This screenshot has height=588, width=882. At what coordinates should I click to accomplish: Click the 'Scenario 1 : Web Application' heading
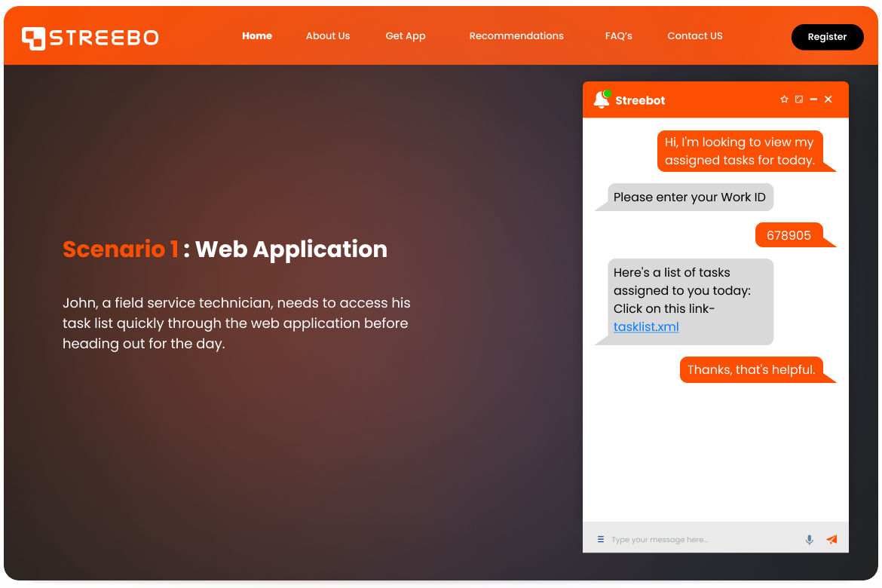point(225,250)
